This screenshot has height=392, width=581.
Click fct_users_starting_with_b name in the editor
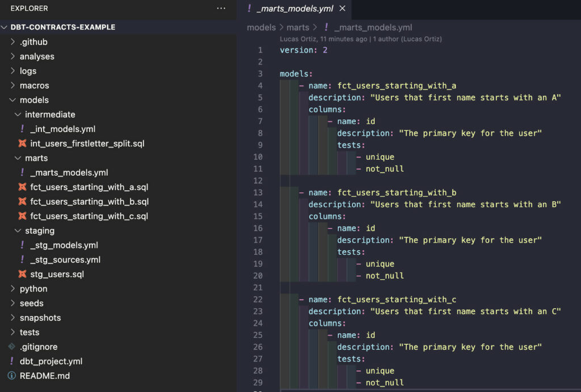[x=397, y=193]
